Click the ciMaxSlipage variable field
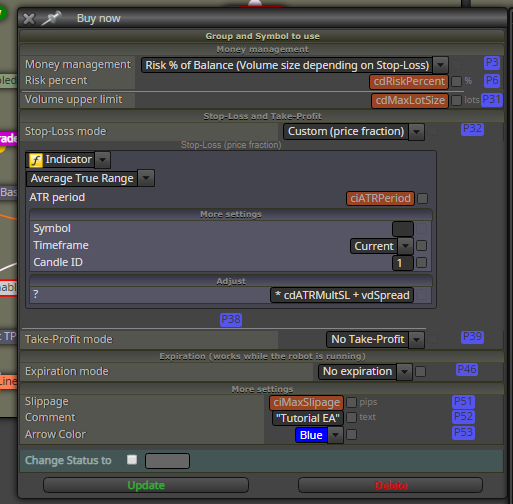 click(x=306, y=403)
